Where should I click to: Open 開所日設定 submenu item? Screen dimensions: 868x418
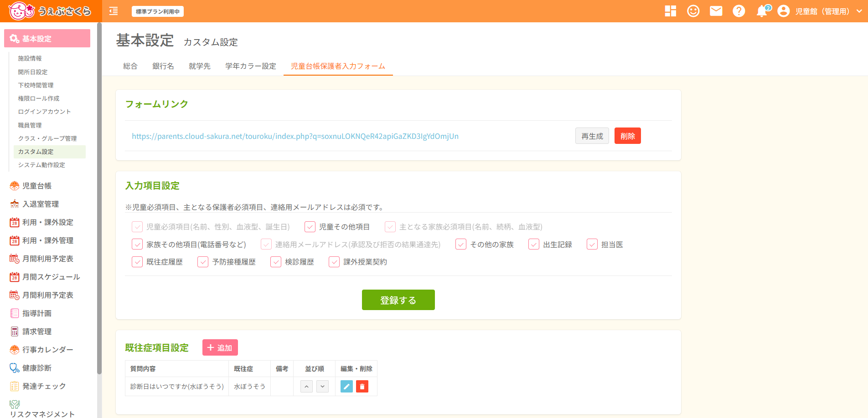(x=33, y=72)
